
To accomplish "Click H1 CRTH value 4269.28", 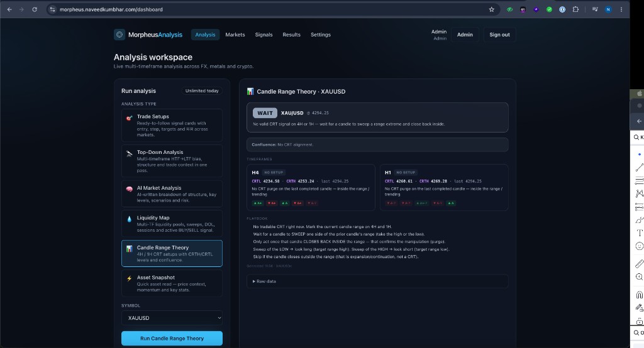I will (x=438, y=181).
